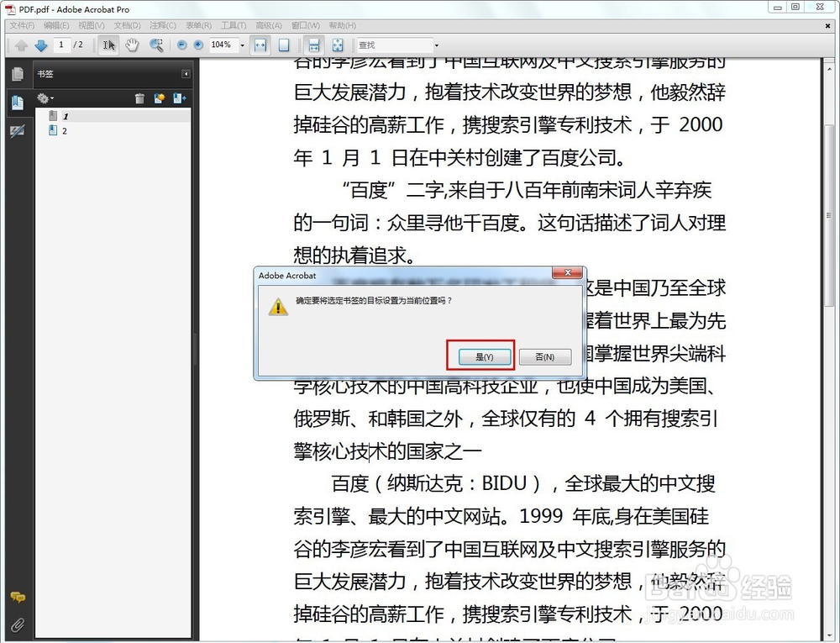Image resolution: width=840 pixels, height=643 pixels.
Task: Open zoom percentage dropdown arrow
Action: point(242,45)
